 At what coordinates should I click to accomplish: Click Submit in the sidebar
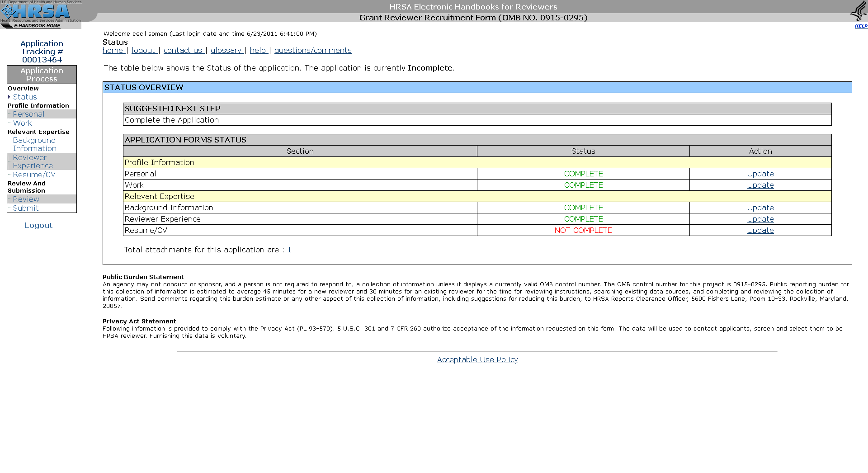(x=26, y=208)
